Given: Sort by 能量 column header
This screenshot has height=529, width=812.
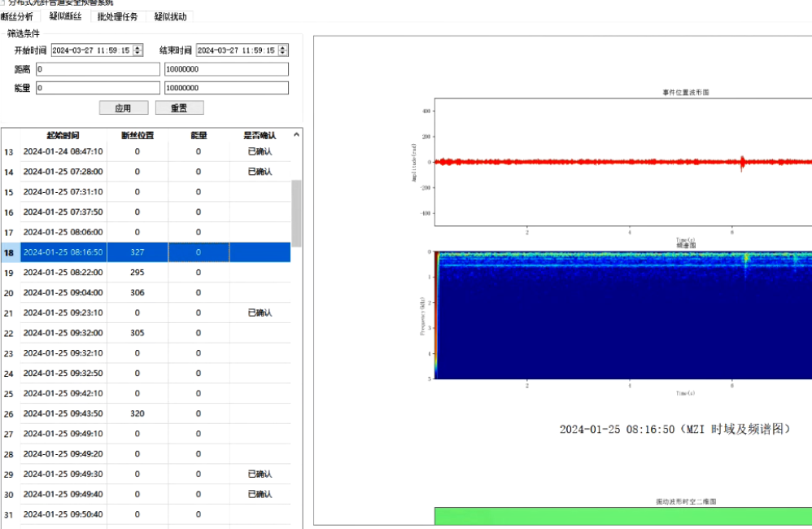Looking at the screenshot, I should tap(199, 135).
